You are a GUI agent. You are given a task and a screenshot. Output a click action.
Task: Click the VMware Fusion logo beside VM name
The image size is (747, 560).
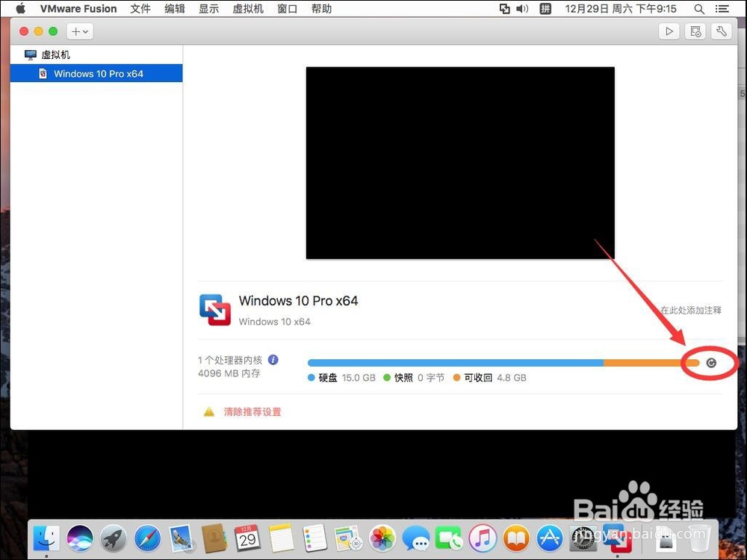[x=215, y=310]
